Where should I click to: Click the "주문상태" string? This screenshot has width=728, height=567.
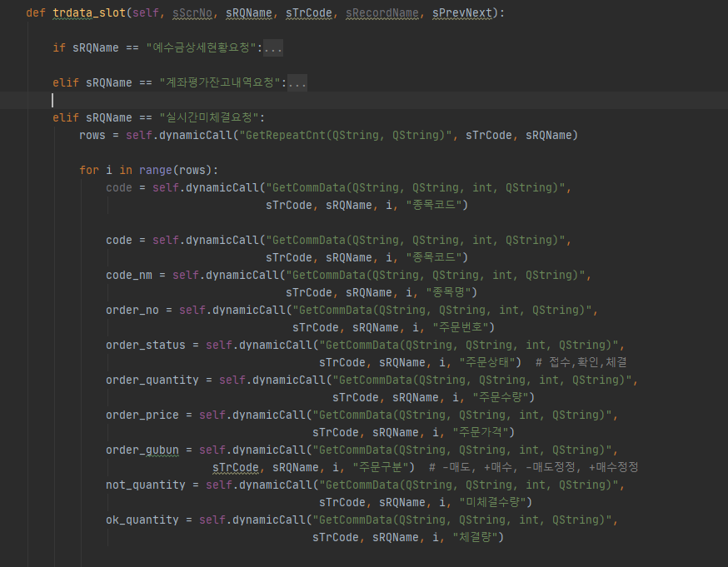(487, 362)
